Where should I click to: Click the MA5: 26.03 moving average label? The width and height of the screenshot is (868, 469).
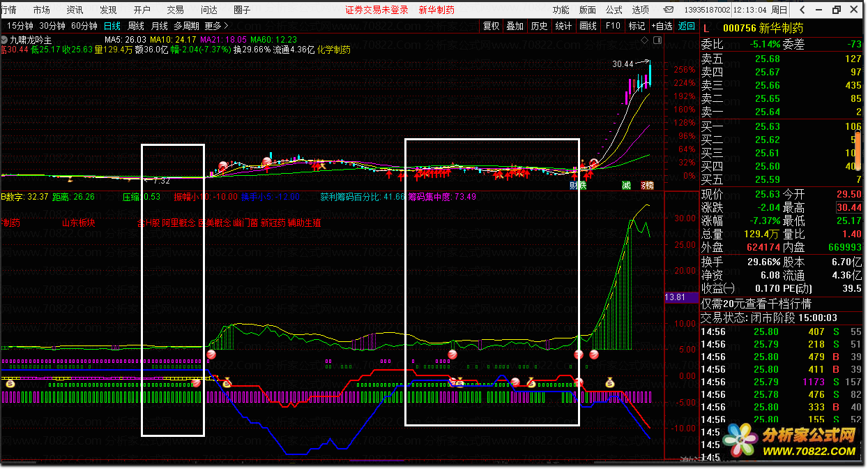(x=125, y=40)
